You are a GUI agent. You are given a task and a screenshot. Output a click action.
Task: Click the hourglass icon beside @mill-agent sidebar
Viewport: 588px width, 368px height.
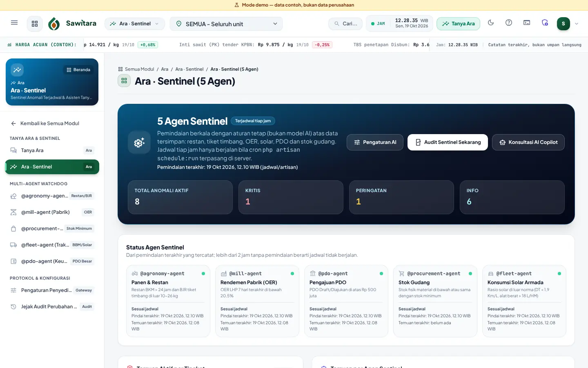(x=13, y=212)
